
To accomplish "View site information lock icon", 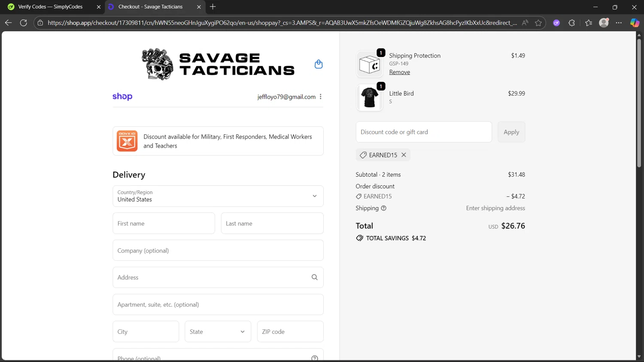I will pos(40,23).
